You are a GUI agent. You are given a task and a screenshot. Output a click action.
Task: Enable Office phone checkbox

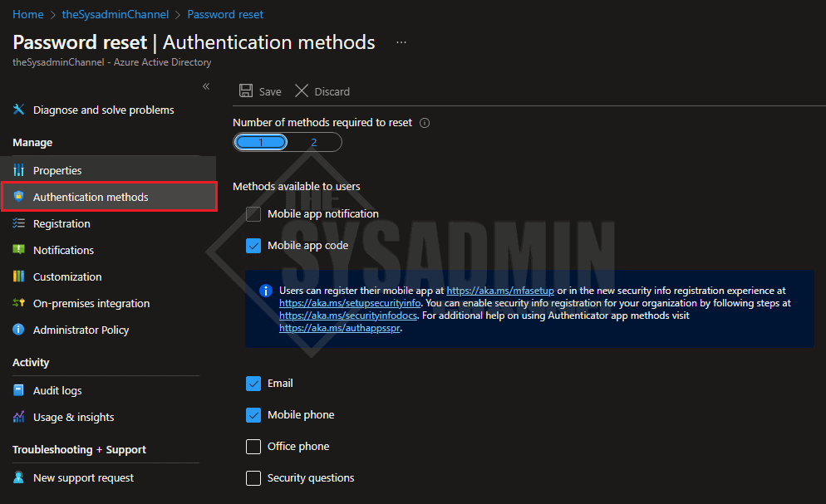253,447
